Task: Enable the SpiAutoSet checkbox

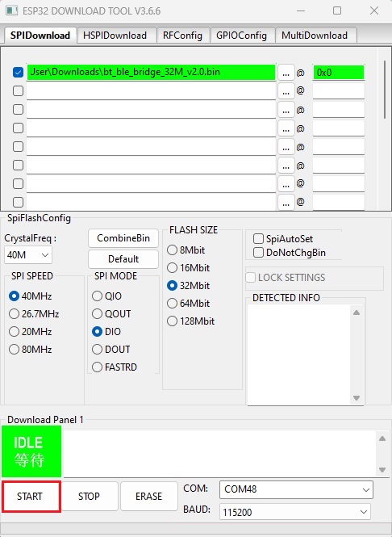Action: pyautogui.click(x=283, y=239)
